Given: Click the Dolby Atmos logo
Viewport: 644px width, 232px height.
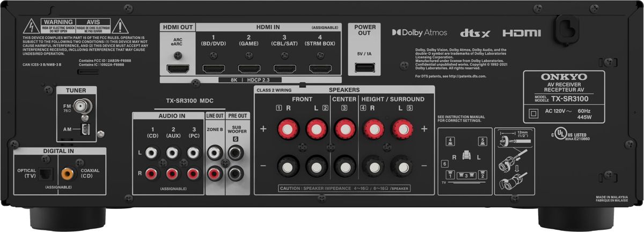Looking at the screenshot, I should (419, 33).
